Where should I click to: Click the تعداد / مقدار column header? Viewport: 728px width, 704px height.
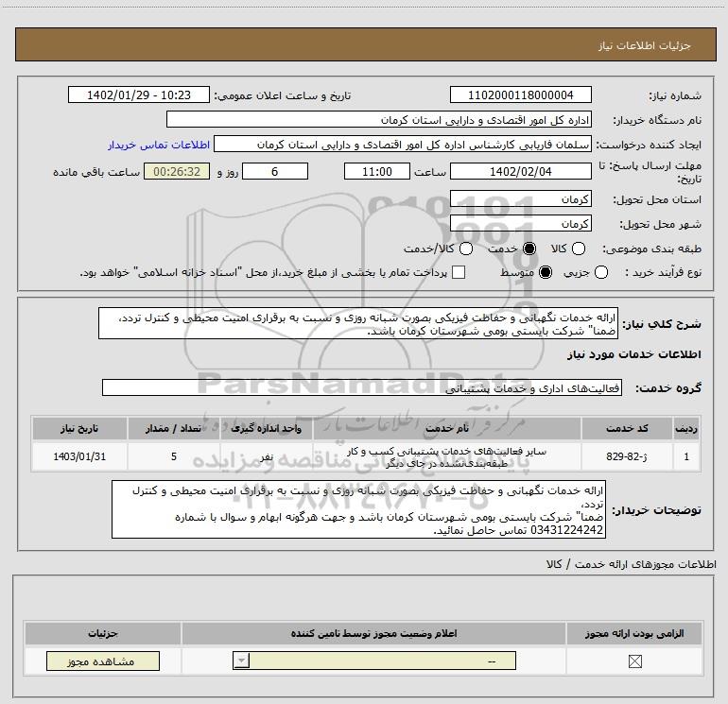[x=174, y=428]
